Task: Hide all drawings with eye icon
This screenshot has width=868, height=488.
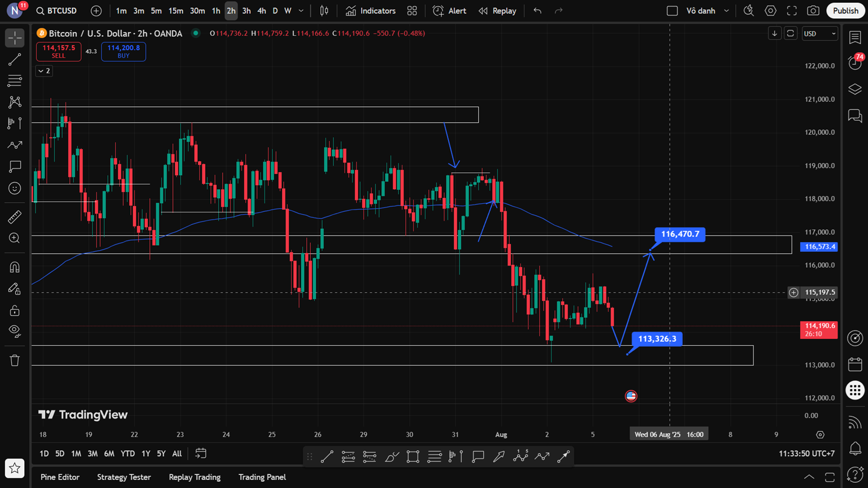Action: coord(15,332)
